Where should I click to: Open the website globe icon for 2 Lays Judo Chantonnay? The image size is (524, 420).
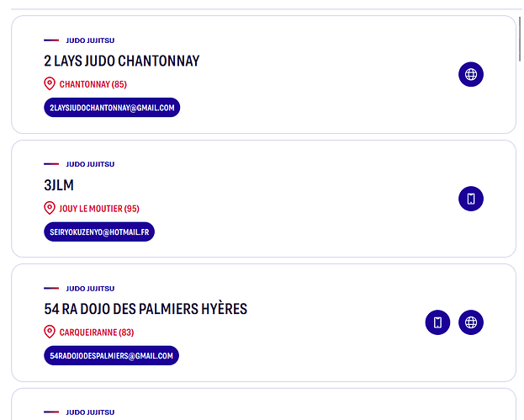[x=471, y=75]
